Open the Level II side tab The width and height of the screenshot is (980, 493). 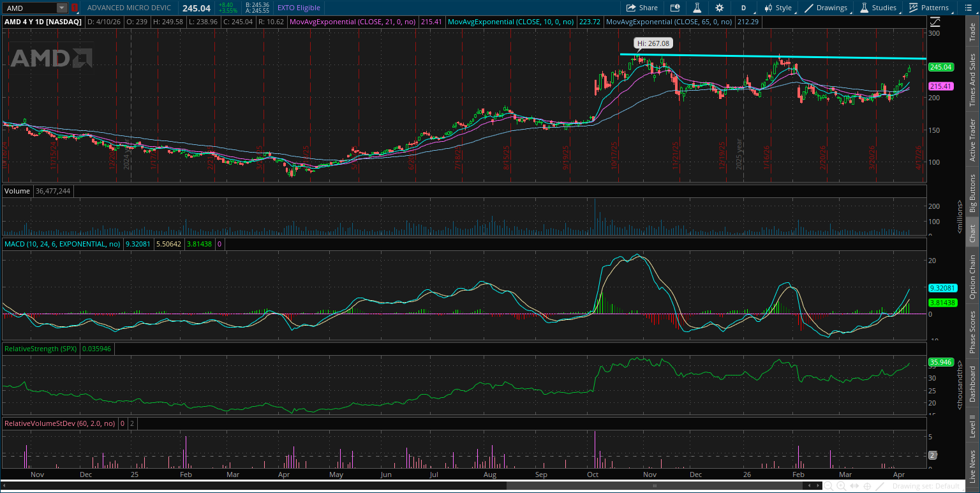click(972, 425)
